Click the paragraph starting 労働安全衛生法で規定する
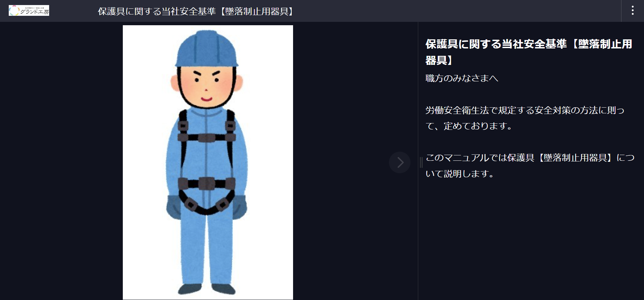 click(525, 118)
